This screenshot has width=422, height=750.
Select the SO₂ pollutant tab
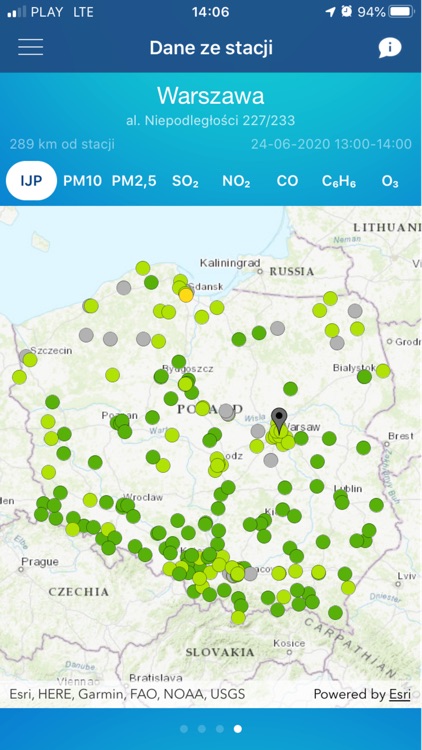point(185,181)
